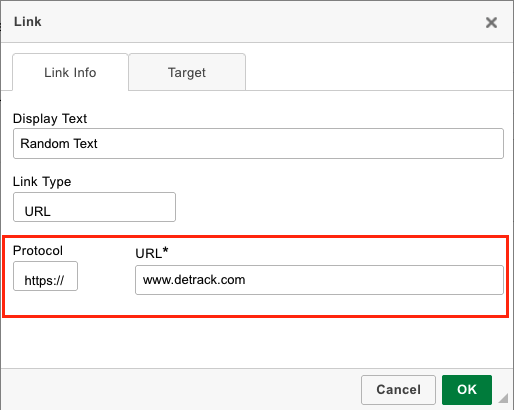Click into the URL field with www.detrack.com

pyautogui.click(x=319, y=280)
